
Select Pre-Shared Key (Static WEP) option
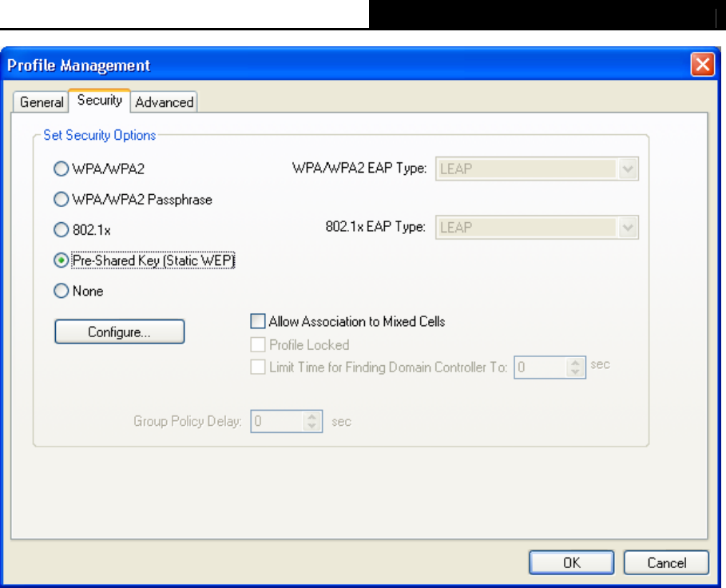[61, 260]
